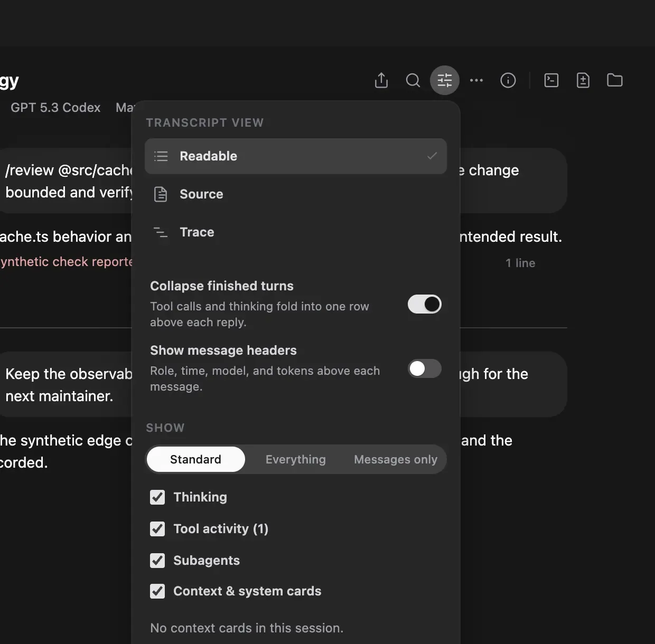
Task: Open the more options ellipsis menu
Action: click(x=476, y=80)
